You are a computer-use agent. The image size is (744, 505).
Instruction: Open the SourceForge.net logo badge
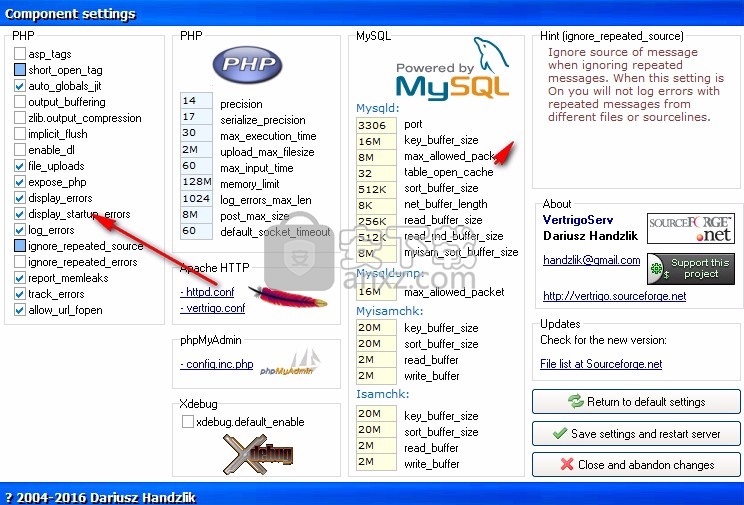690,228
